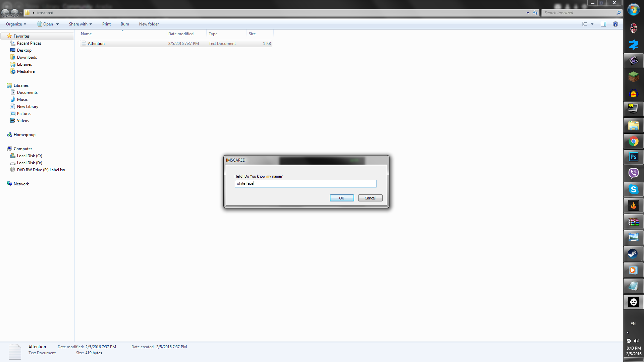Click New folder in the toolbar
This screenshot has width=644, height=362.
point(149,24)
